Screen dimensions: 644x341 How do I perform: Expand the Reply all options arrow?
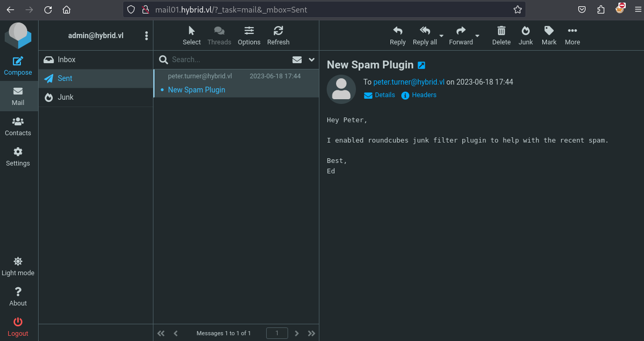point(442,36)
